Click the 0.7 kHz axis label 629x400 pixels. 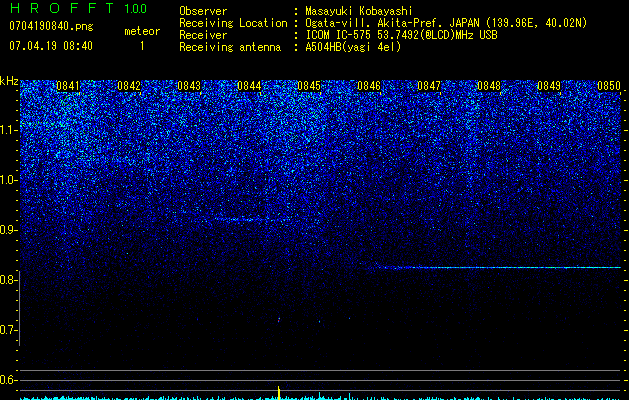tap(8, 330)
